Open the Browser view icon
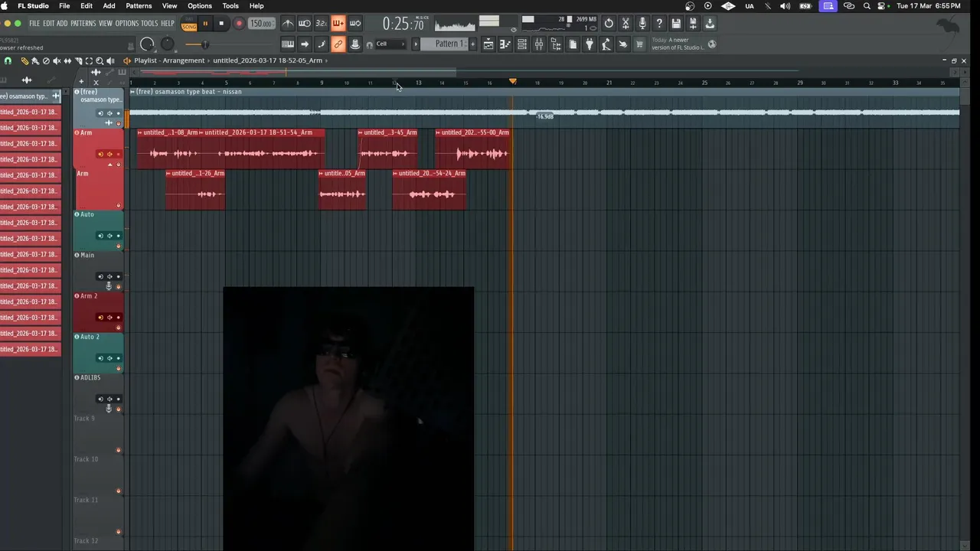Screen dimensions: 980x551 click(x=557, y=44)
